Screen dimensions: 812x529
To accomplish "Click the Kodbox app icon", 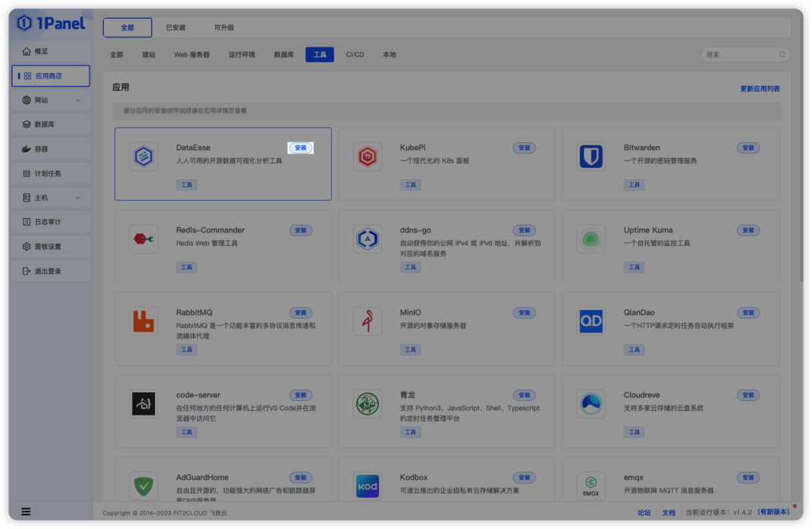I will 367,486.
